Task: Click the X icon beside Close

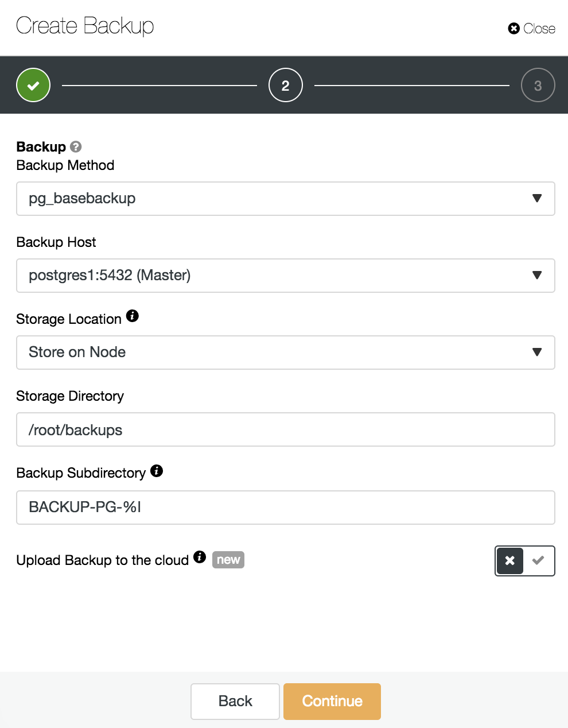Action: tap(514, 28)
